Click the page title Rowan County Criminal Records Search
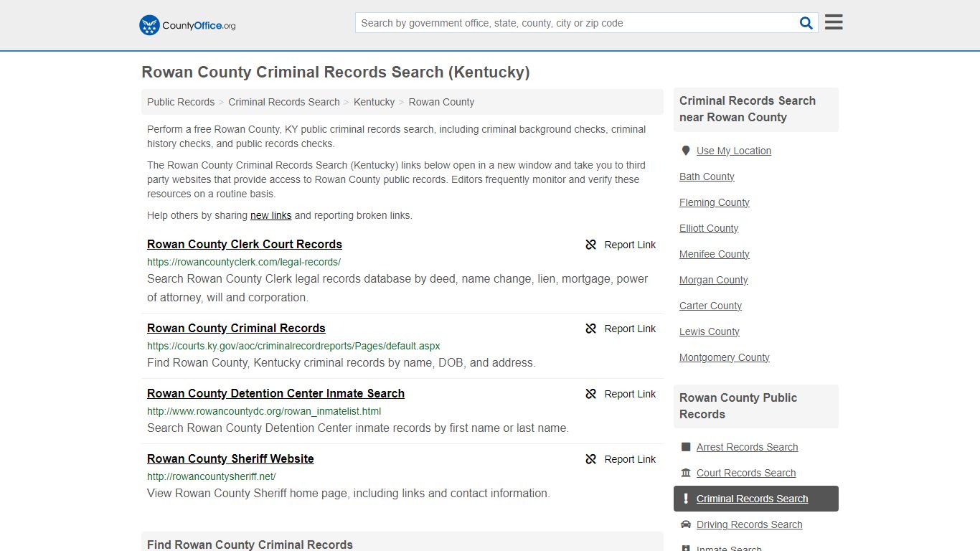Image resolution: width=980 pixels, height=551 pixels. pos(336,72)
